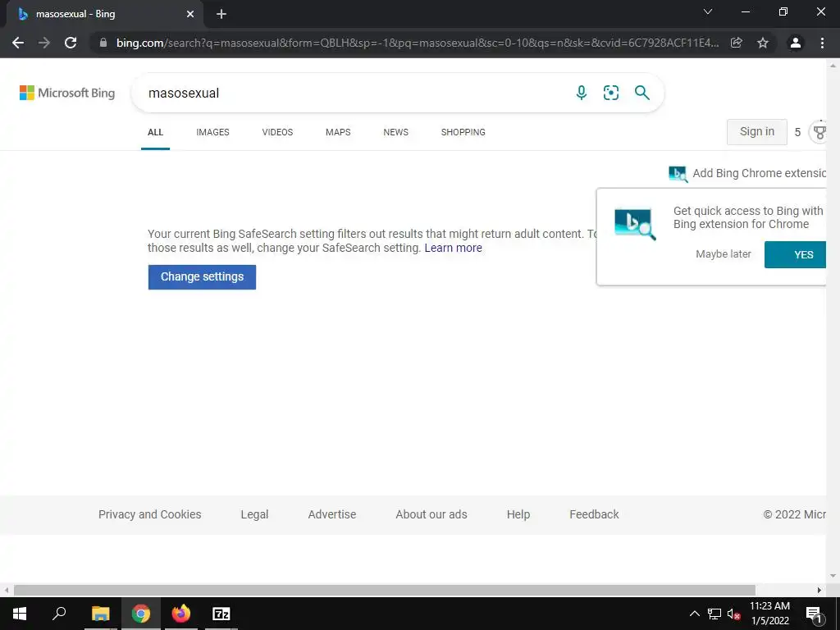840x630 pixels.
Task: Start voice search with microphone icon
Action: [582, 93]
